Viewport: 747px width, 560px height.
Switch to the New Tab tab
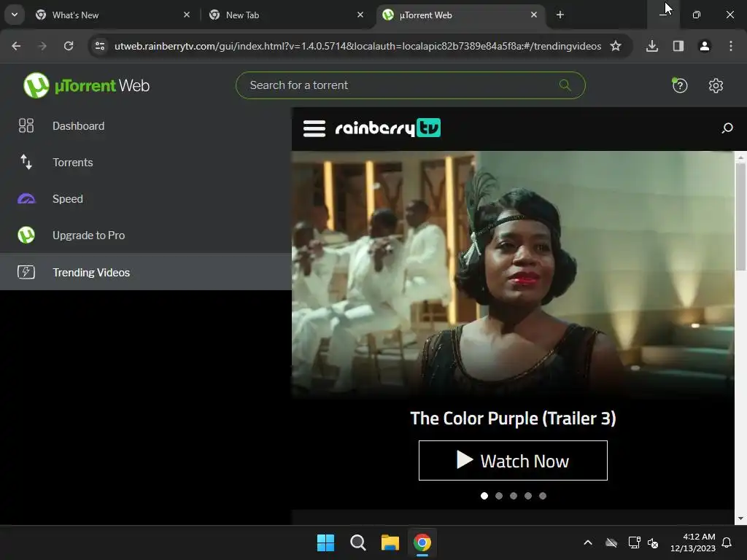coord(286,15)
